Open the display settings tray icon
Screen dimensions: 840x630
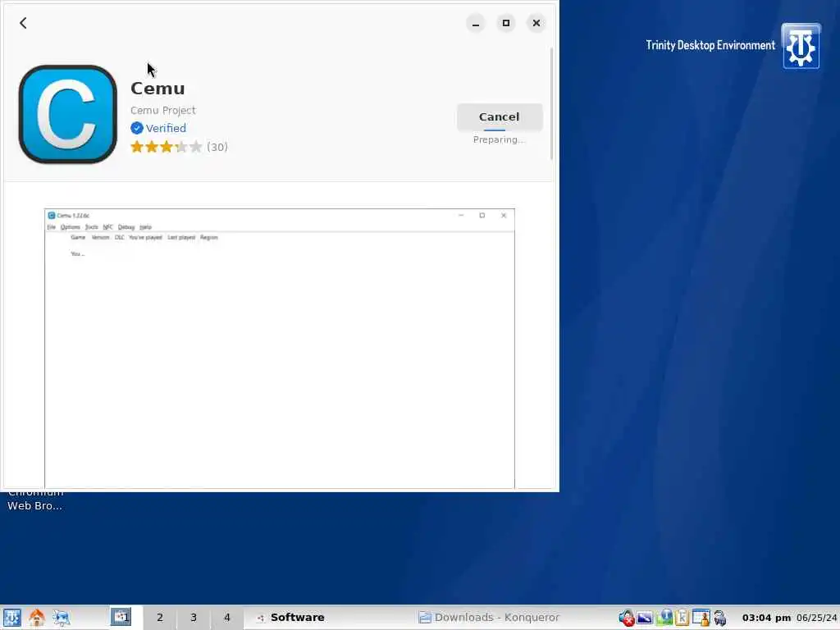tap(645, 618)
